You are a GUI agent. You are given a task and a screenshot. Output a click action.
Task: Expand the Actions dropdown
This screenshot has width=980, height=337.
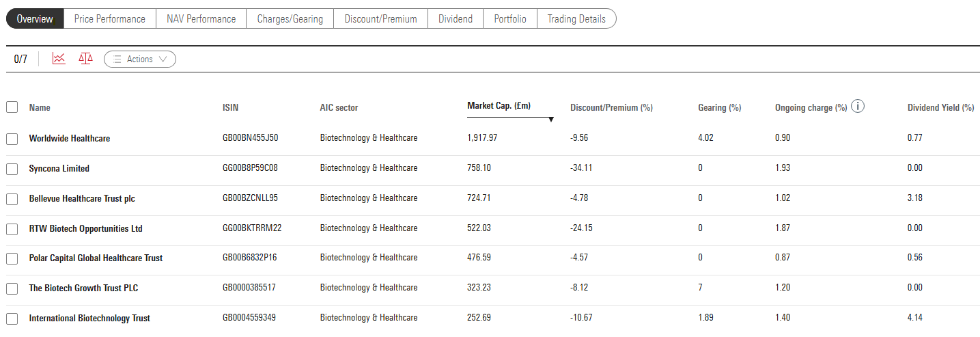click(x=140, y=59)
